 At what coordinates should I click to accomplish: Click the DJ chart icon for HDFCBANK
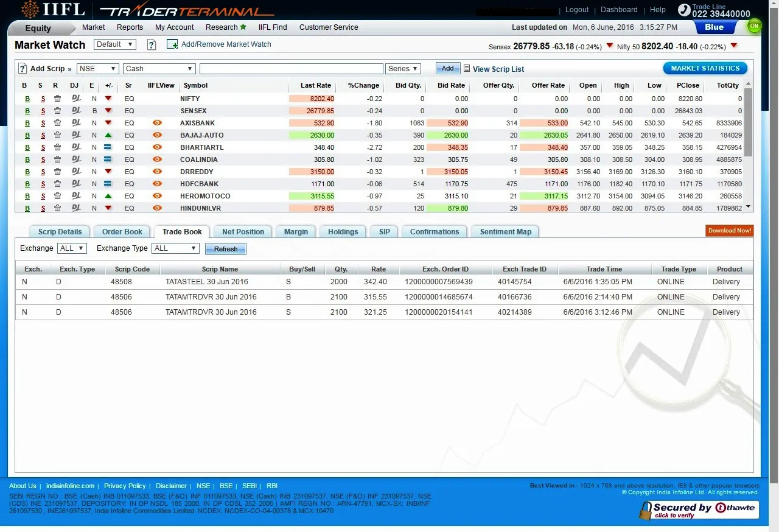tap(75, 183)
